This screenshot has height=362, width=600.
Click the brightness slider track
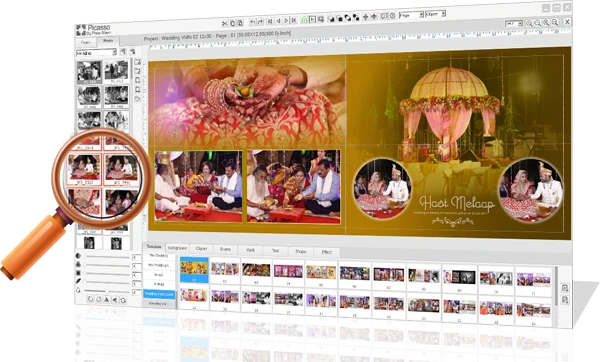pyautogui.click(x=108, y=256)
